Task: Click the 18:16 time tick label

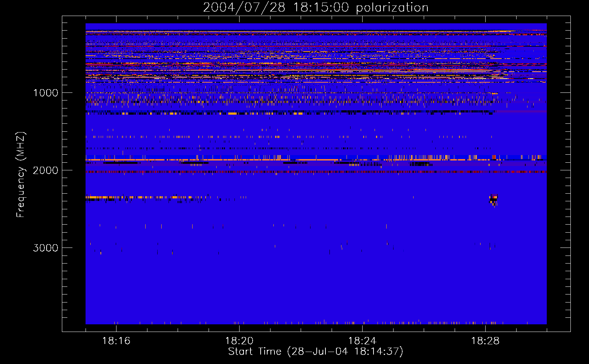Action: coord(116,341)
